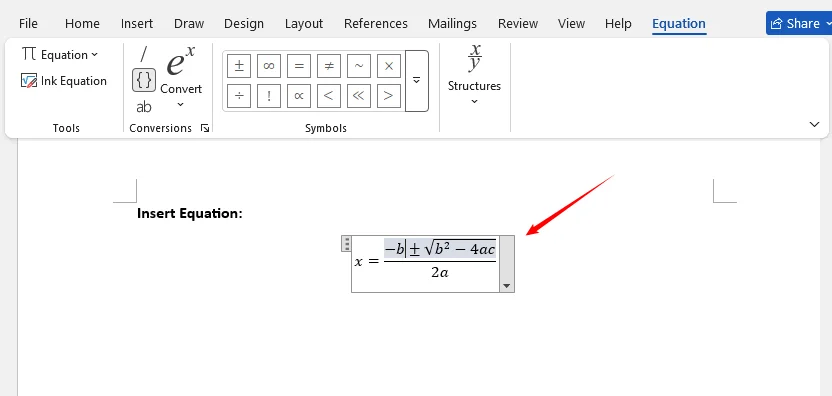Insert the infinity symbol
The image size is (832, 396).
click(268, 66)
